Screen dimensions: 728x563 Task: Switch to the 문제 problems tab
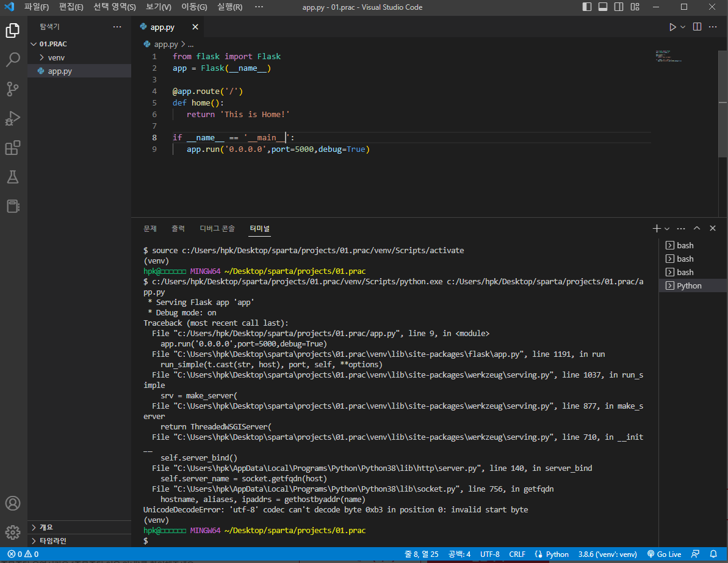click(150, 228)
